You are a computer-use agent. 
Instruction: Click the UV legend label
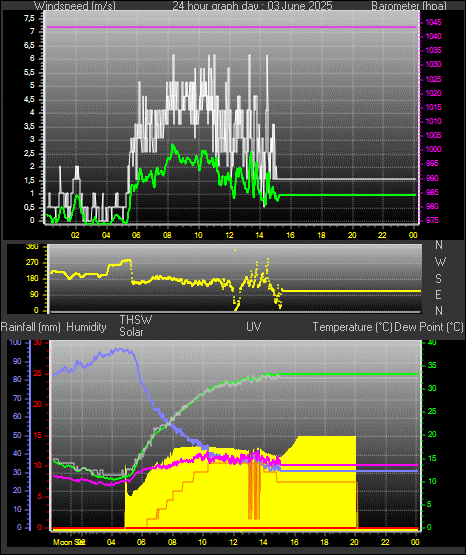(x=254, y=327)
